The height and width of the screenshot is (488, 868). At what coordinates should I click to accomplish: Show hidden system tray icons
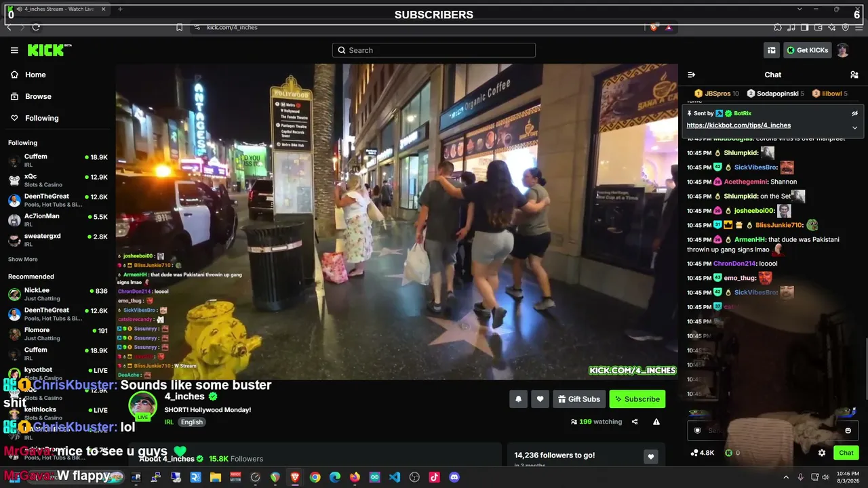[x=786, y=477]
